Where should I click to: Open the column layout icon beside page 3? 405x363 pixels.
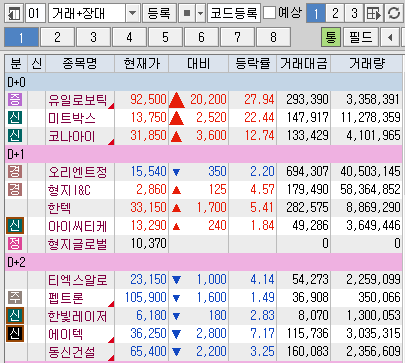[x=374, y=13]
